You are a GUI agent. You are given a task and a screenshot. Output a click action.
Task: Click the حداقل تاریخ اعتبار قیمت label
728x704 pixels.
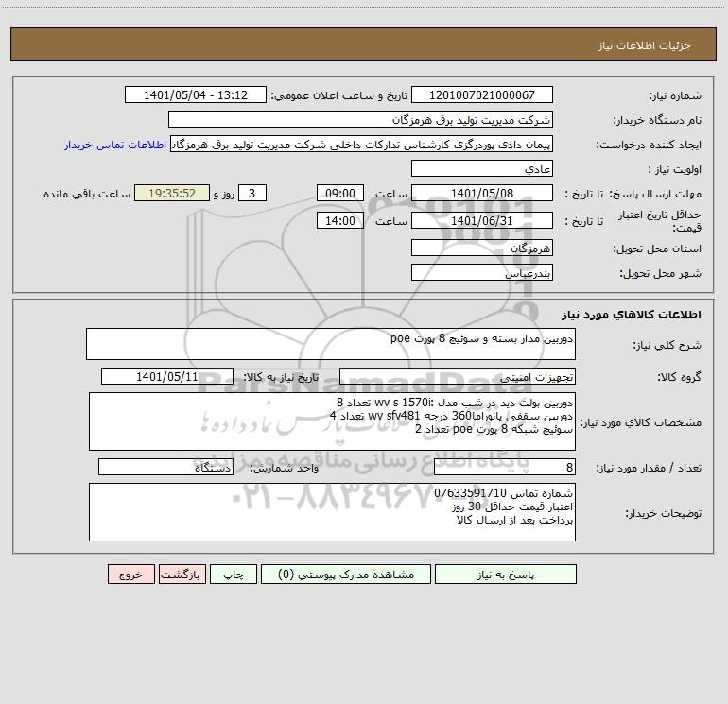[660, 221]
